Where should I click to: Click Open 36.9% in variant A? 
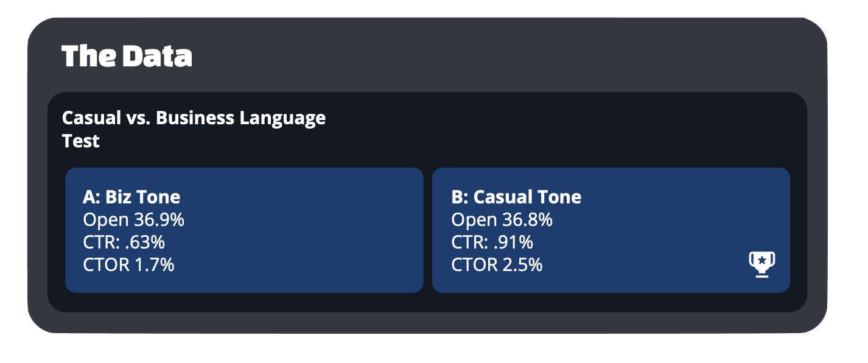pyautogui.click(x=133, y=220)
